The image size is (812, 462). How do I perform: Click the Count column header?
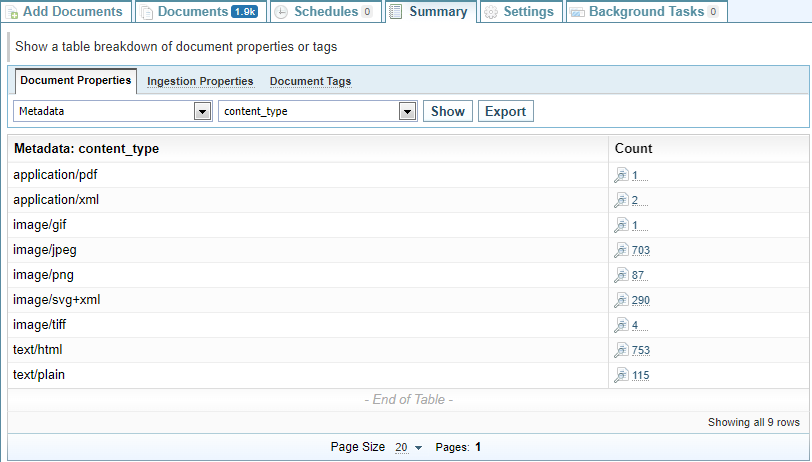point(634,148)
